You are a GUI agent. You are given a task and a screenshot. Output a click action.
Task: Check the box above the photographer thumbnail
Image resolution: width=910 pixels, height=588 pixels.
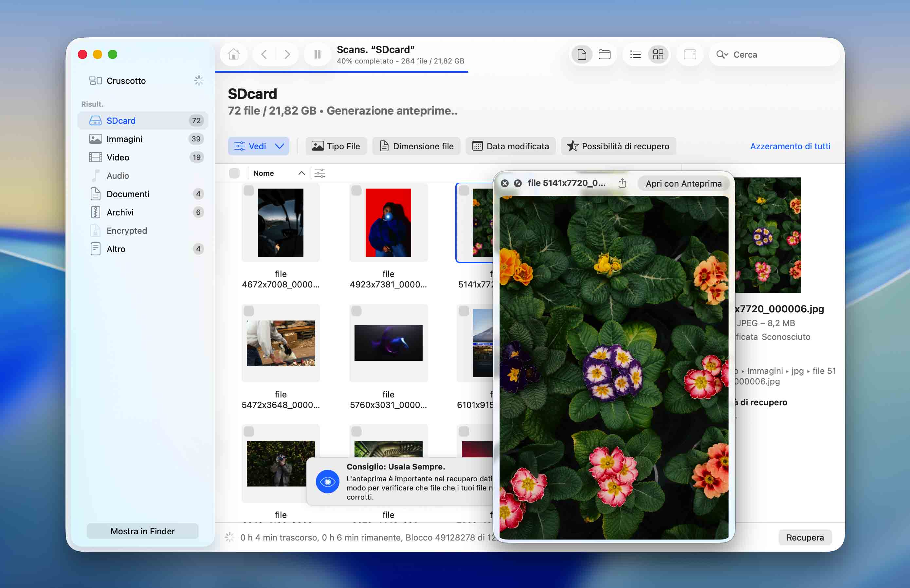(x=248, y=432)
